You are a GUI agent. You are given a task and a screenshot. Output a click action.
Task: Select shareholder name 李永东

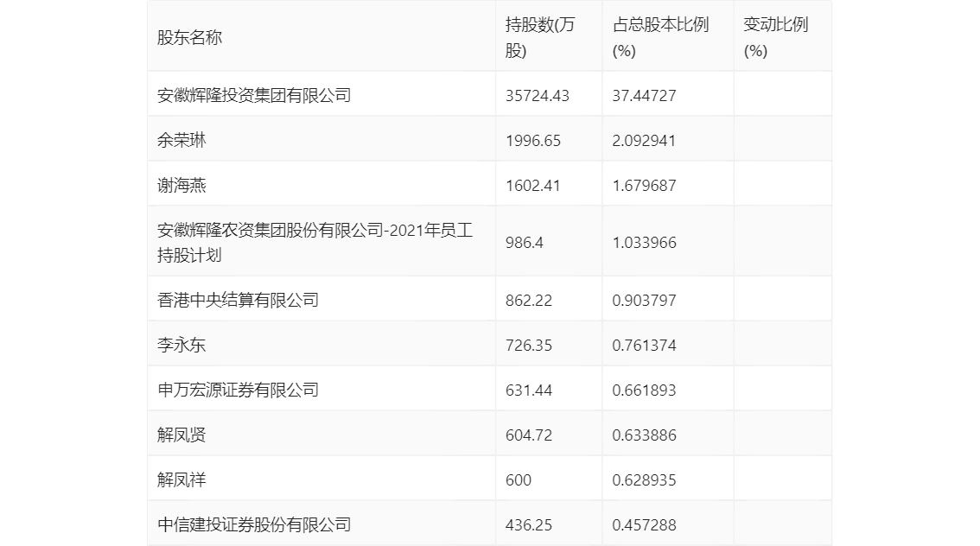click(181, 346)
